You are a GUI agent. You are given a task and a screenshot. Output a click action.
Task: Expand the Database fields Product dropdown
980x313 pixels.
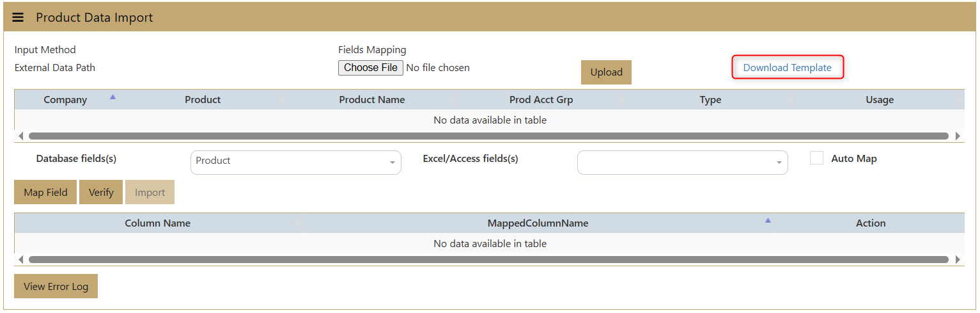295,162
